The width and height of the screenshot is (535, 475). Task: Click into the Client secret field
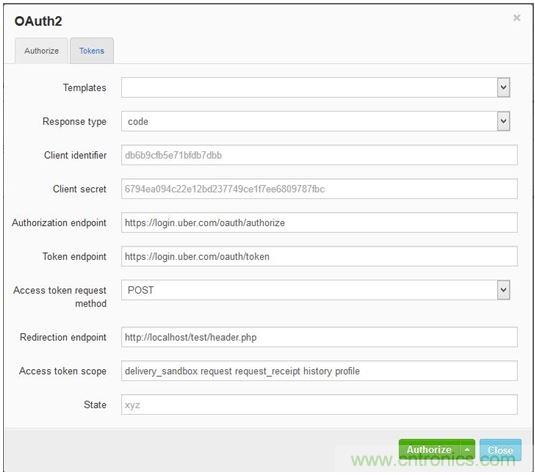pyautogui.click(x=319, y=189)
